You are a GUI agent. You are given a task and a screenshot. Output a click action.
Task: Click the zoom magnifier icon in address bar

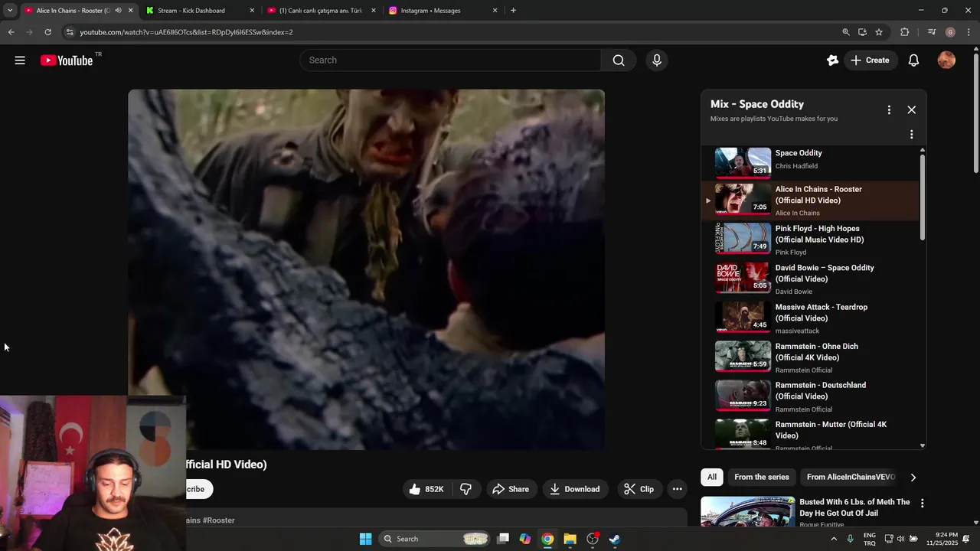[x=846, y=32]
